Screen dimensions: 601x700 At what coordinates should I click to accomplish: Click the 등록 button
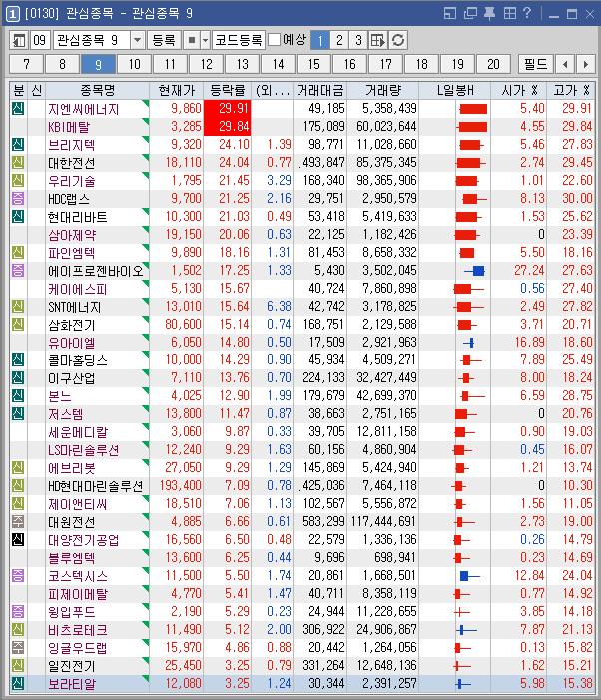pyautogui.click(x=164, y=40)
